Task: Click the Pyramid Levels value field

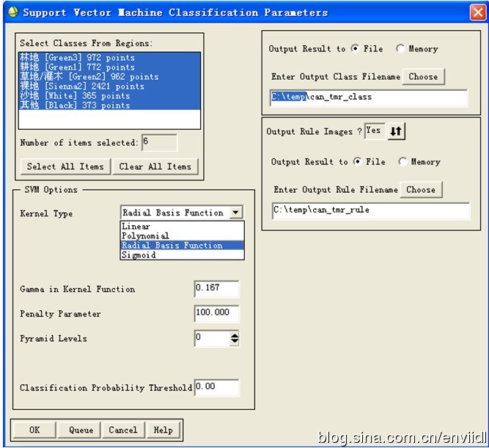Action: coord(212,338)
